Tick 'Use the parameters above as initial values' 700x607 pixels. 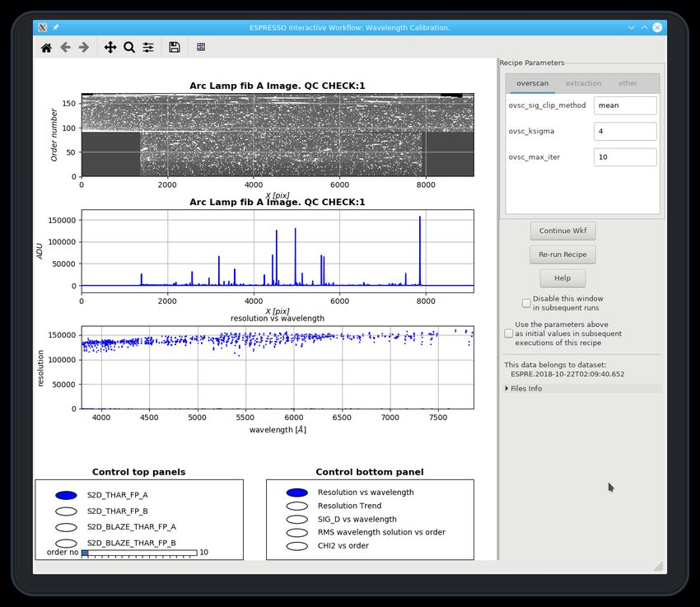(508, 334)
